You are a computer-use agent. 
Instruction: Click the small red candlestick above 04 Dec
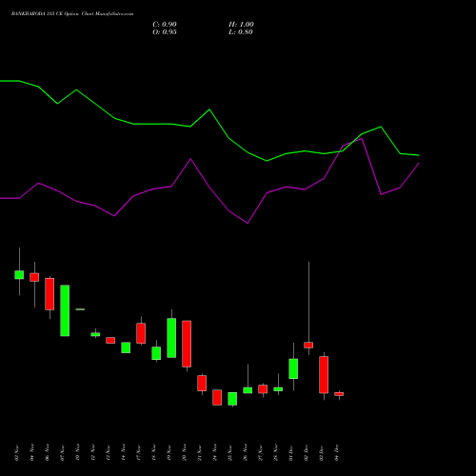(x=339, y=394)
